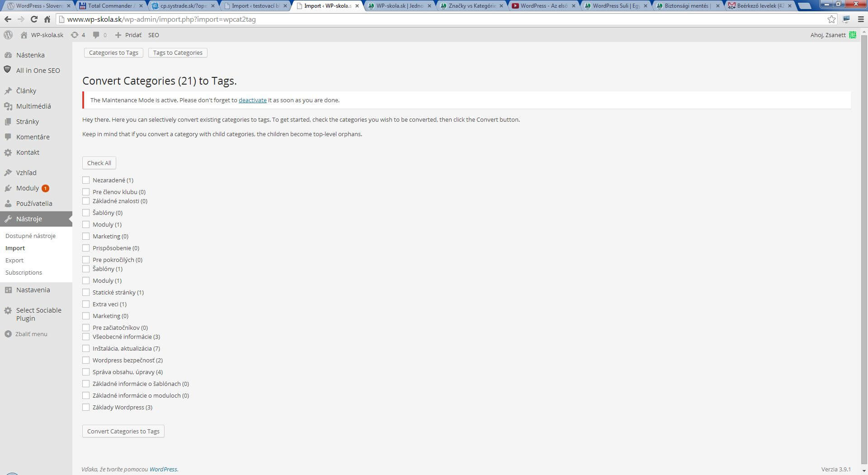
Task: Open the browser home page icon
Action: (x=47, y=19)
